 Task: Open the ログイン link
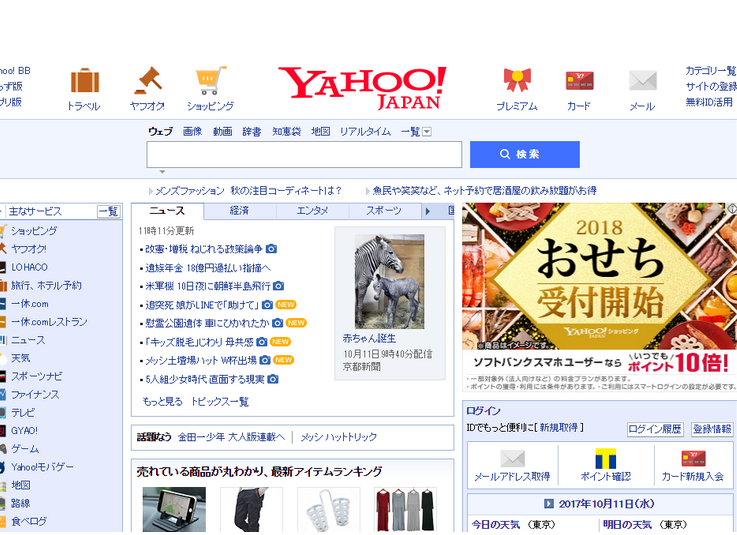coord(483,410)
